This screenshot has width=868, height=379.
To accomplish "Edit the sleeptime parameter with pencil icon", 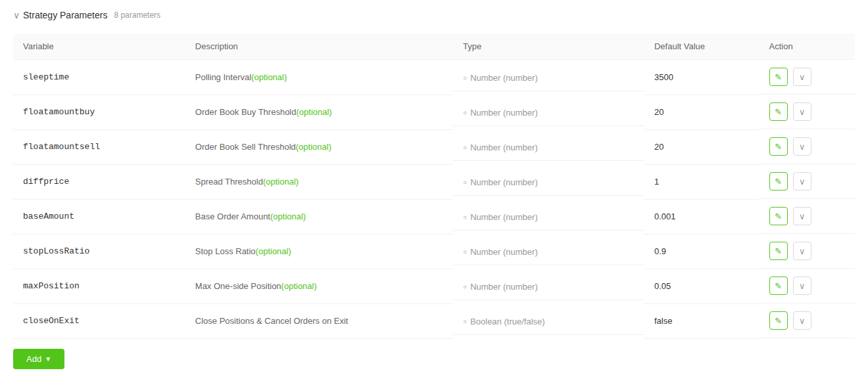I will pos(778,77).
